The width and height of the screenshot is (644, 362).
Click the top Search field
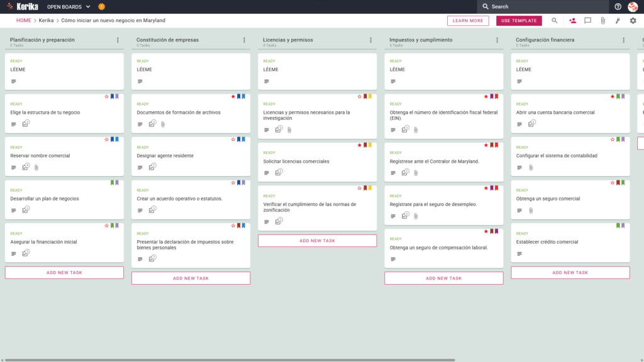point(543,6)
